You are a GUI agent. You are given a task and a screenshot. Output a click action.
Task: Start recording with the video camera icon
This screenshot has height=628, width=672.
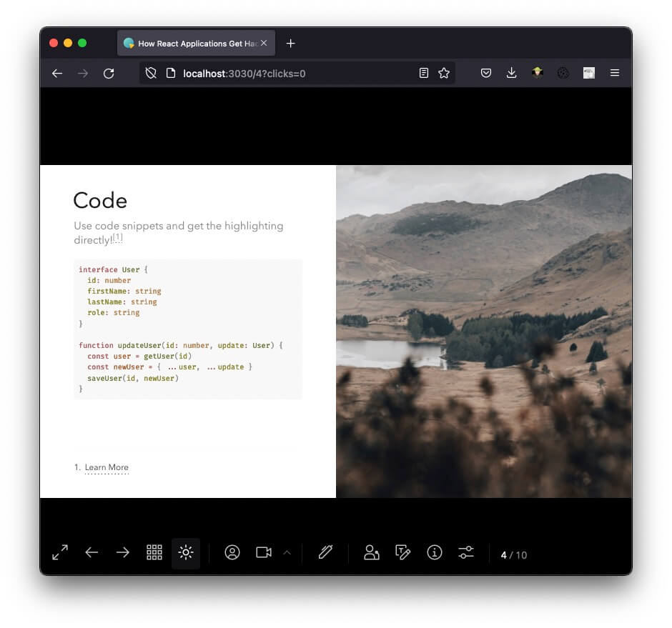pyautogui.click(x=264, y=552)
